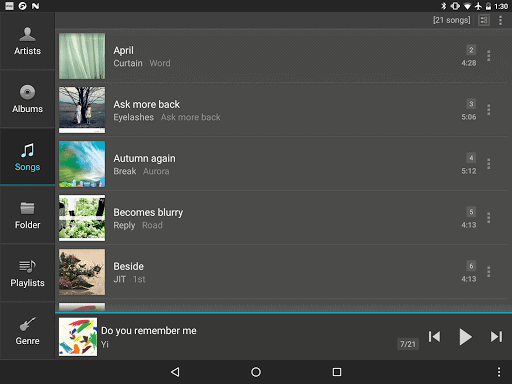Click the artist name Curtain

pos(128,63)
